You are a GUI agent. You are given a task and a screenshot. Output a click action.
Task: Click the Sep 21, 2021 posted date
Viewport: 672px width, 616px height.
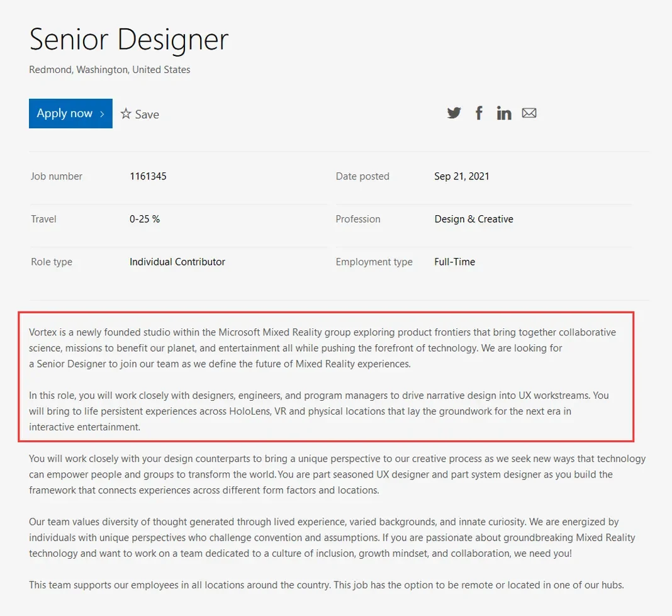tap(462, 176)
